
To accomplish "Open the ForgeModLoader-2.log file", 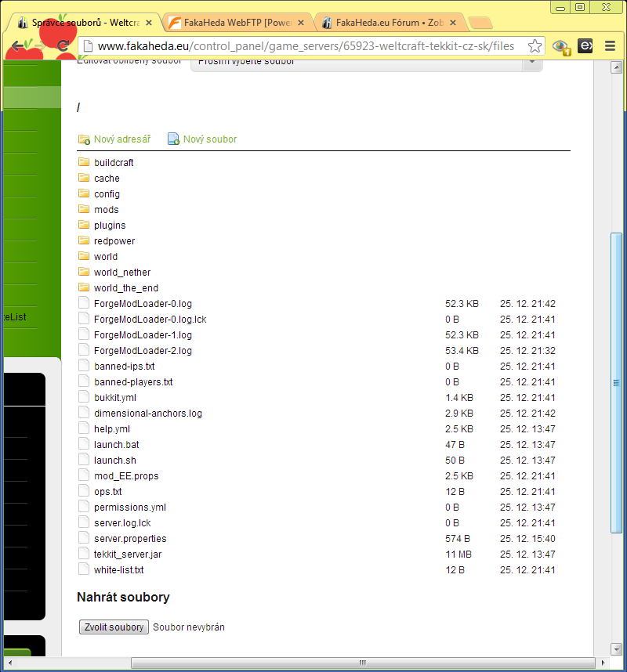I will tap(143, 351).
